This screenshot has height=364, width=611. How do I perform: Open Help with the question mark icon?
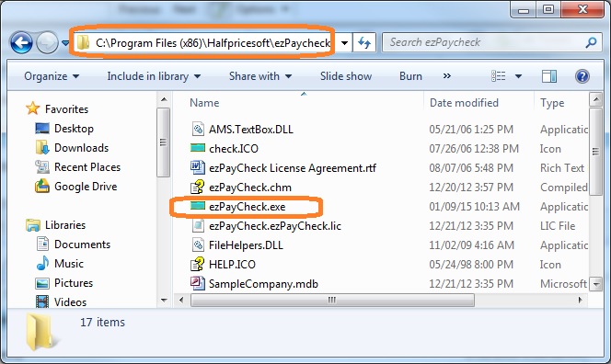tap(582, 76)
